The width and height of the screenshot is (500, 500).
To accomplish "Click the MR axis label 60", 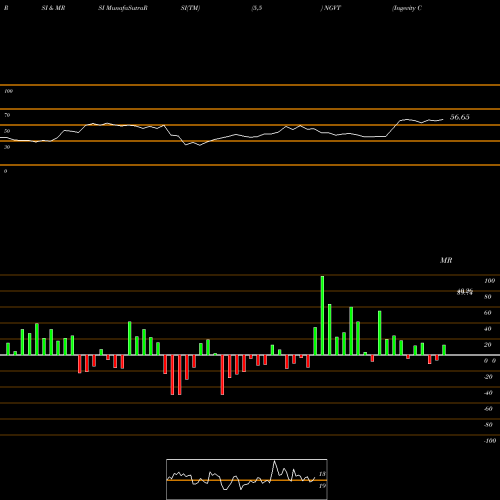I will point(488,313).
